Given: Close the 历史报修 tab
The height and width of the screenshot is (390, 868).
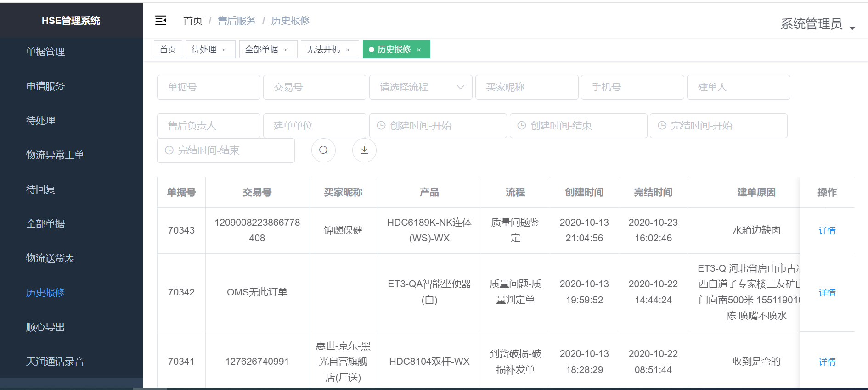Looking at the screenshot, I should coord(419,50).
